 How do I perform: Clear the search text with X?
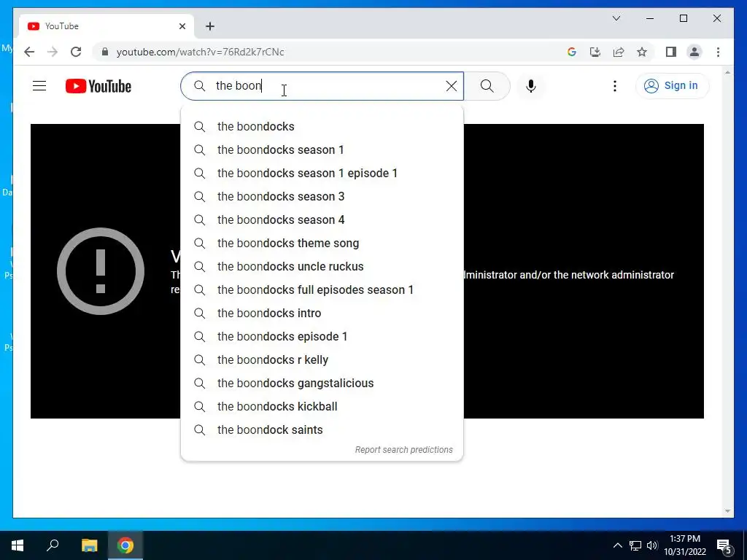451,86
